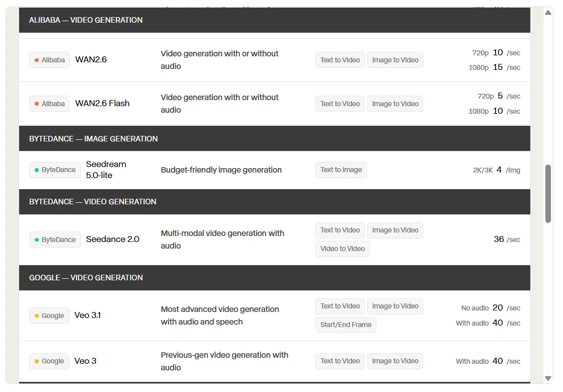Click the scrollbar up arrow

[548, 13]
